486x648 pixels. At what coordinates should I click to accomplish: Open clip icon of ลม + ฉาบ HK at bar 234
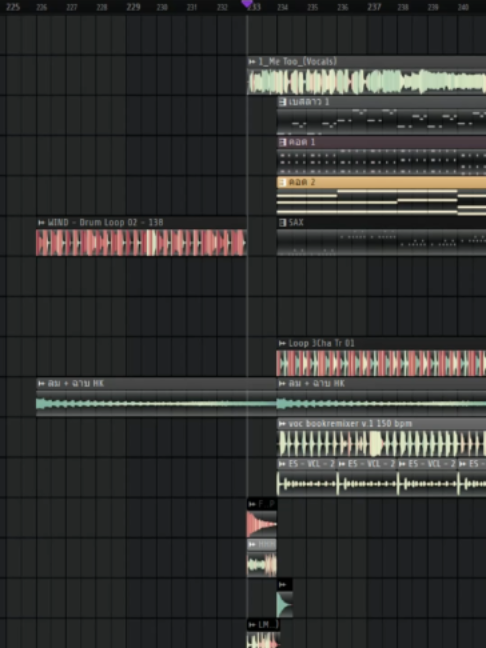point(283,384)
